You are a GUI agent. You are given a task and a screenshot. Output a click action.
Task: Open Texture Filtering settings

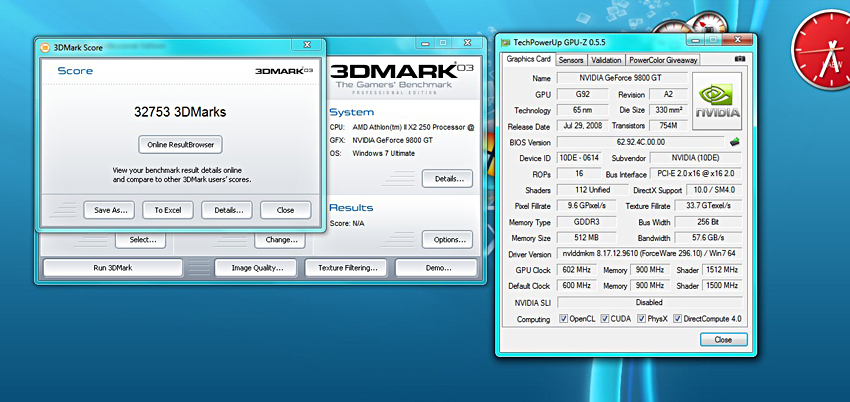[x=346, y=268]
